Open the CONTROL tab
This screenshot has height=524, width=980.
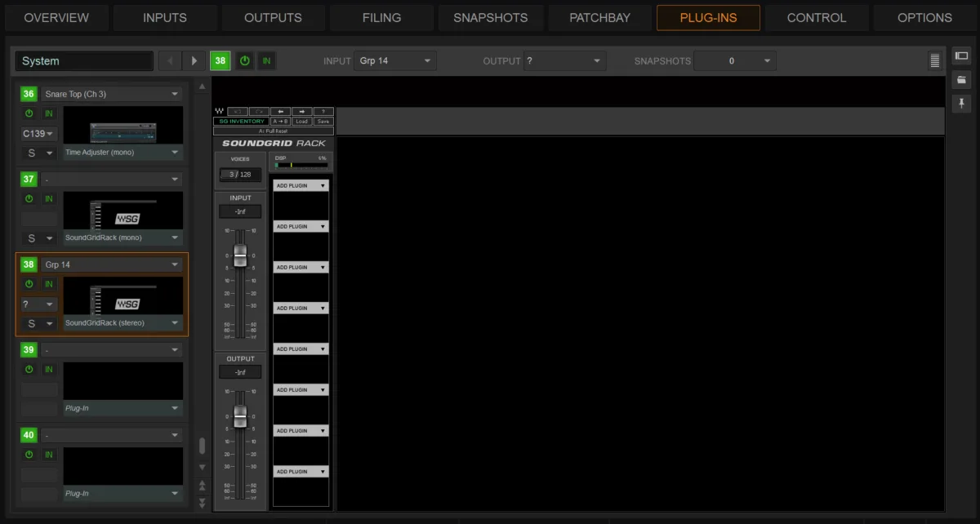coord(817,17)
